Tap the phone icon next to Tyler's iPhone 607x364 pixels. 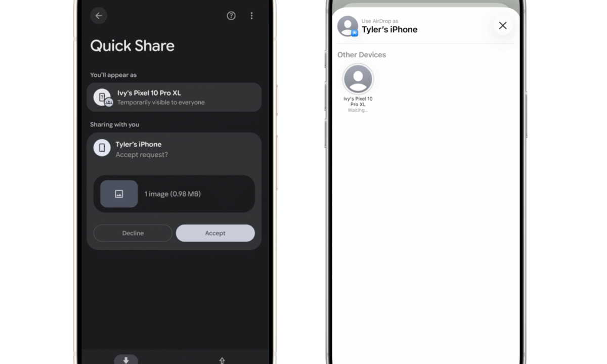pos(103,148)
